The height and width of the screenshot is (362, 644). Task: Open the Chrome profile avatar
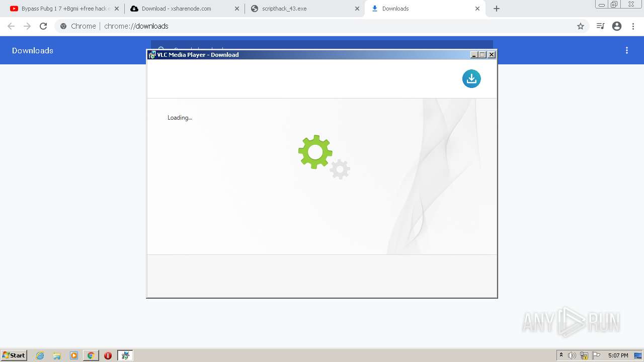point(617,26)
